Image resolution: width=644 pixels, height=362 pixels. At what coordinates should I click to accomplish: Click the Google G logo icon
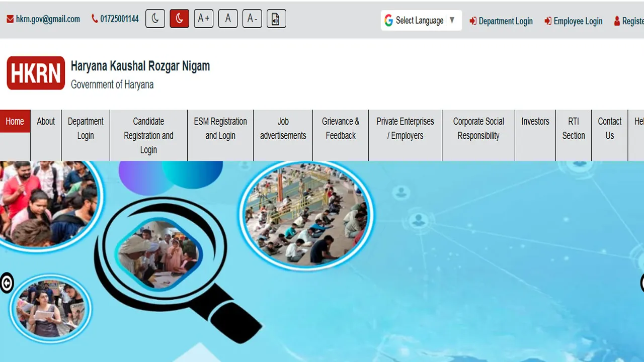[x=388, y=20]
